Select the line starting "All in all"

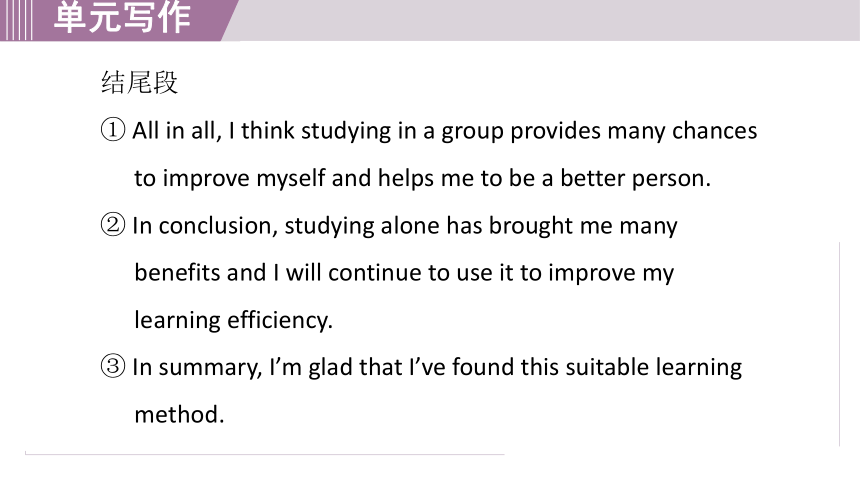(x=445, y=131)
